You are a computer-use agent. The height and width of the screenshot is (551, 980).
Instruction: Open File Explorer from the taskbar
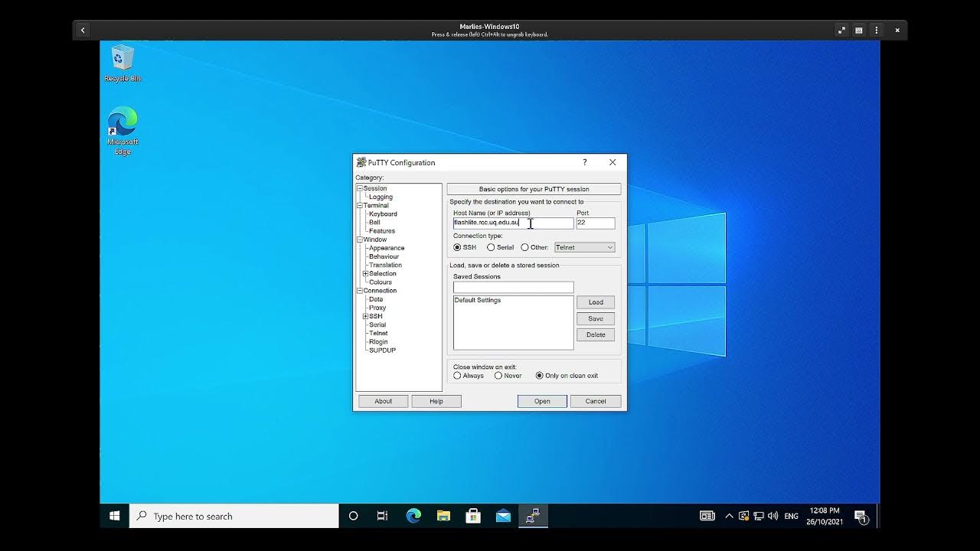(x=443, y=516)
